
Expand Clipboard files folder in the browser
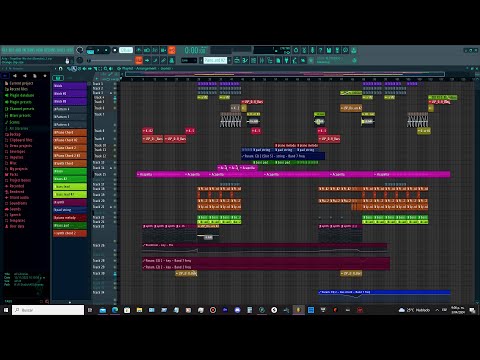pyautogui.click(x=19, y=140)
